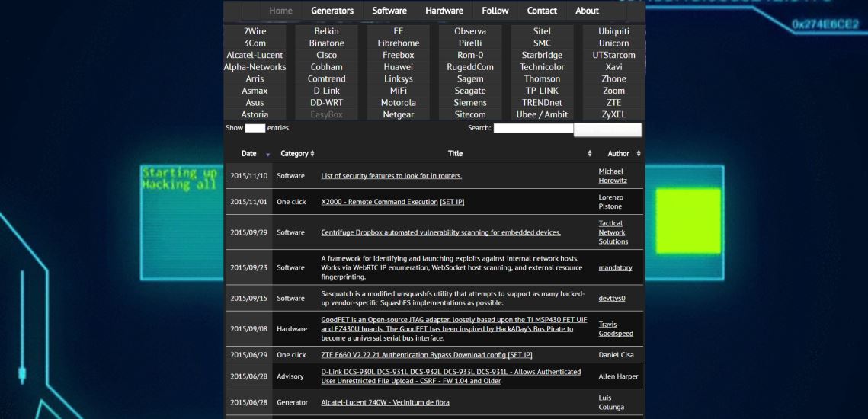Image resolution: width=868 pixels, height=419 pixels.
Task: Select Daniel Cisa author cell
Action: pos(619,355)
